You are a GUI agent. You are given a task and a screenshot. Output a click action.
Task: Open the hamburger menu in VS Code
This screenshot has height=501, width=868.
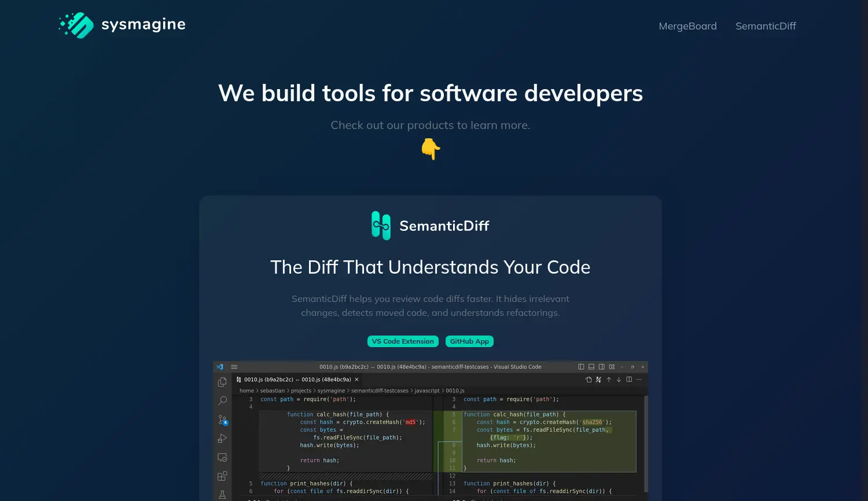tap(234, 367)
